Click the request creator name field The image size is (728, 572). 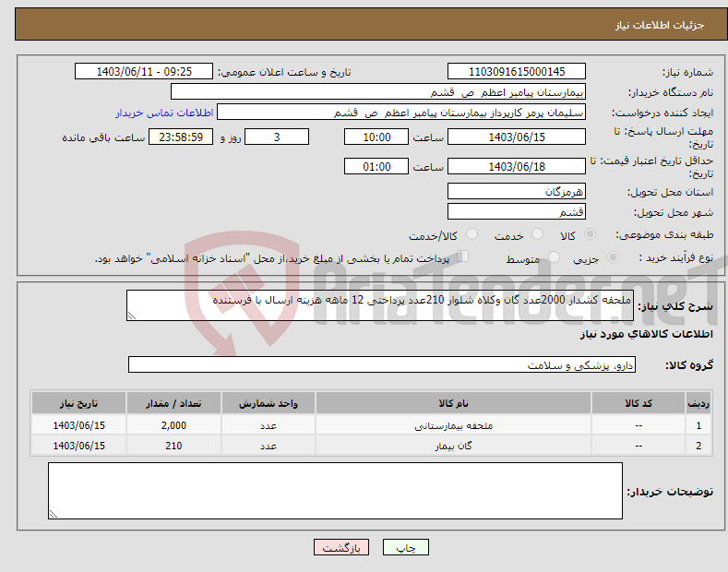[401, 113]
